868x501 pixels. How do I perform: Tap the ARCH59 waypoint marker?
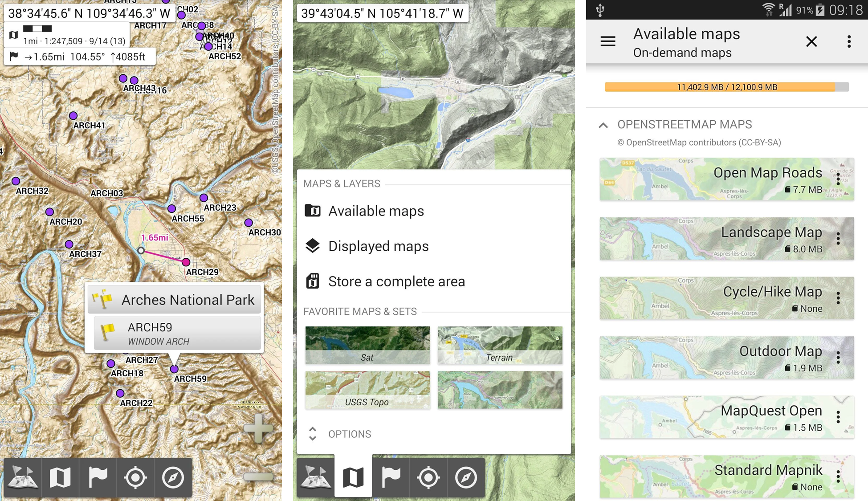tap(174, 369)
